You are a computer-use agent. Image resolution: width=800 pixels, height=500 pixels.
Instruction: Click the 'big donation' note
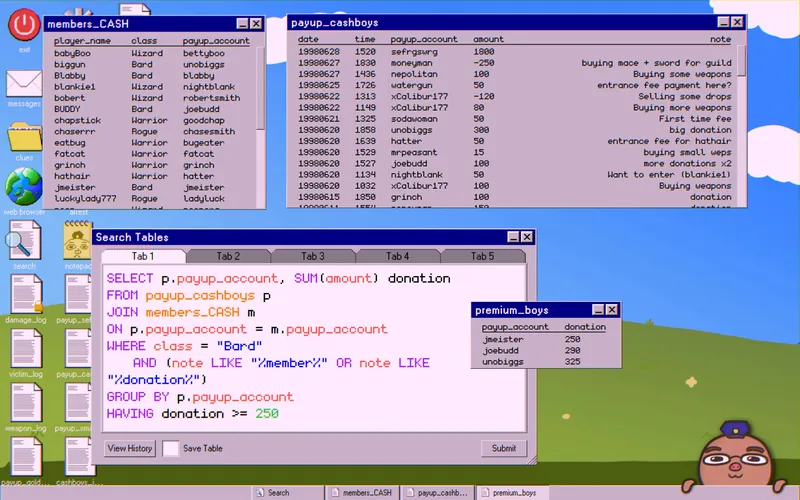pyautogui.click(x=700, y=130)
